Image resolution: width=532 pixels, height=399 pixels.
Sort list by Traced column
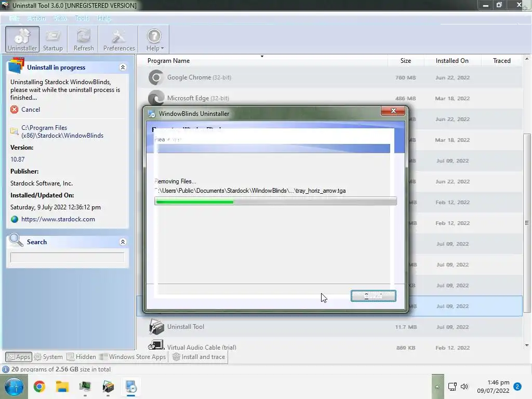tap(501, 61)
